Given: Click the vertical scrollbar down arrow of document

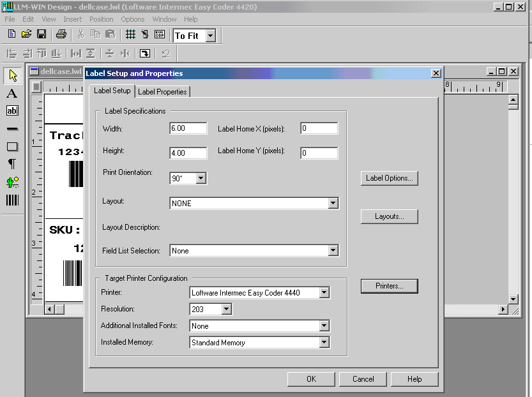Looking at the screenshot, I should click(x=513, y=299).
